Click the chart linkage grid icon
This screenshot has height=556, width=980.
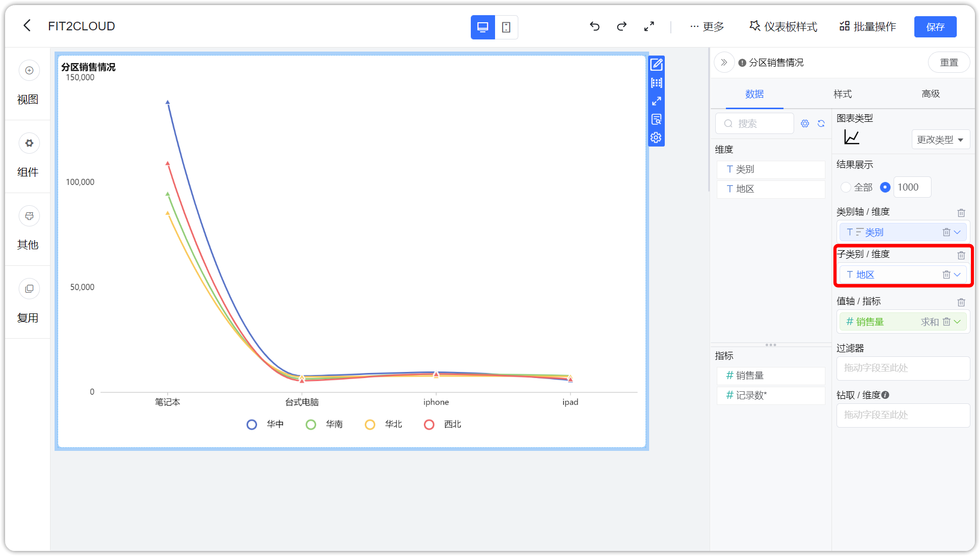tap(656, 83)
